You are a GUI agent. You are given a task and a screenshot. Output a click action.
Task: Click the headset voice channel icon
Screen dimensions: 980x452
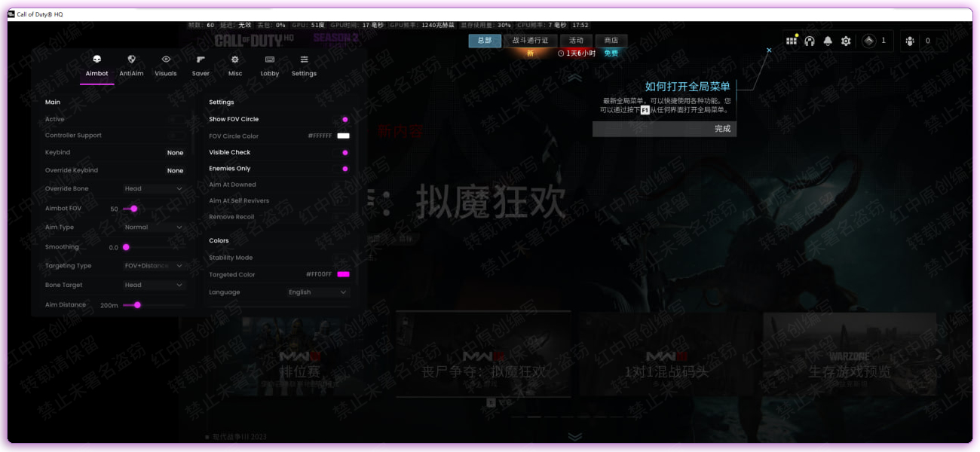810,41
